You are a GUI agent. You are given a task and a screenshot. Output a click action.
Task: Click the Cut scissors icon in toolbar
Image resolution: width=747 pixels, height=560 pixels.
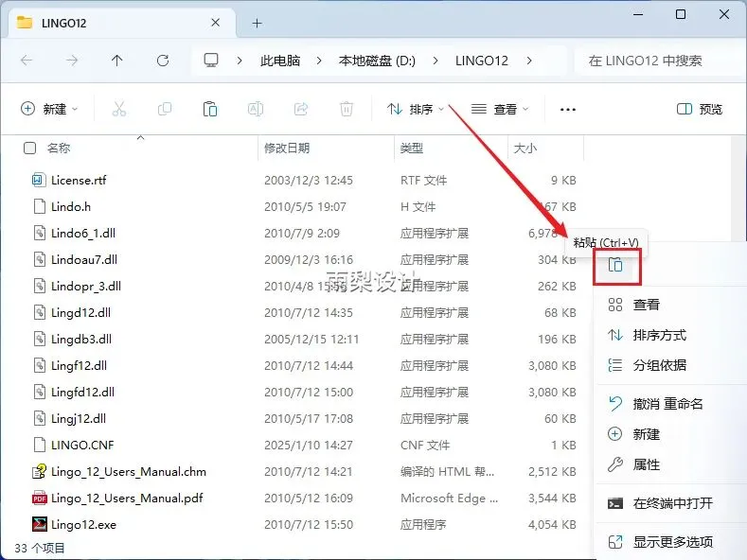coord(119,109)
